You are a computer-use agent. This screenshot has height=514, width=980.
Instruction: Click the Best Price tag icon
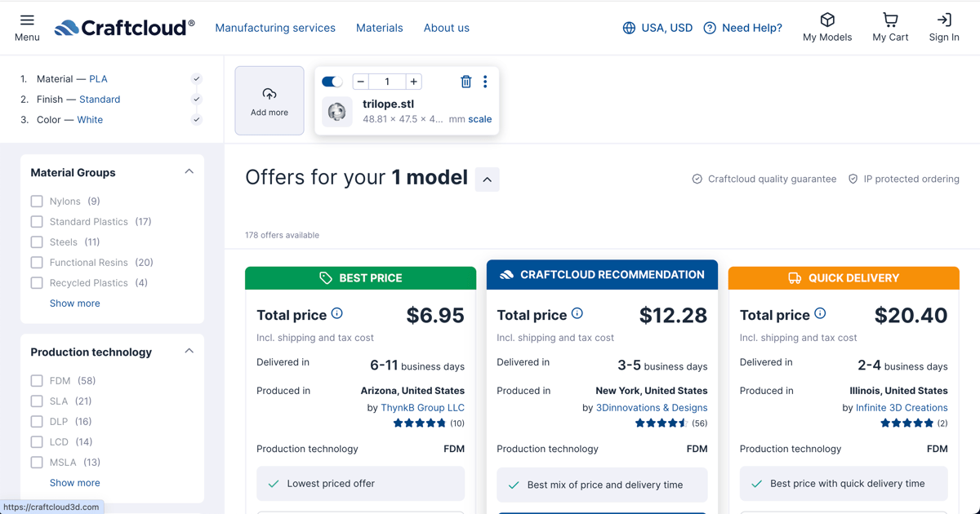pos(326,278)
